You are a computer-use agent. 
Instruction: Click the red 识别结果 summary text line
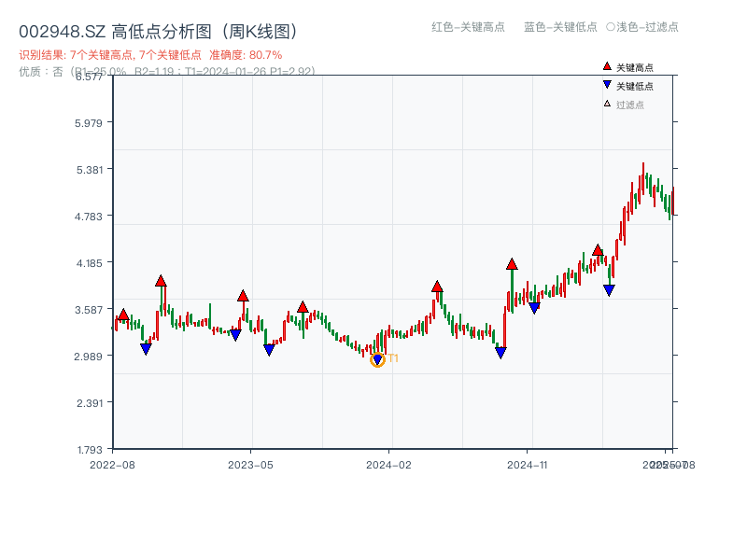pos(150,55)
